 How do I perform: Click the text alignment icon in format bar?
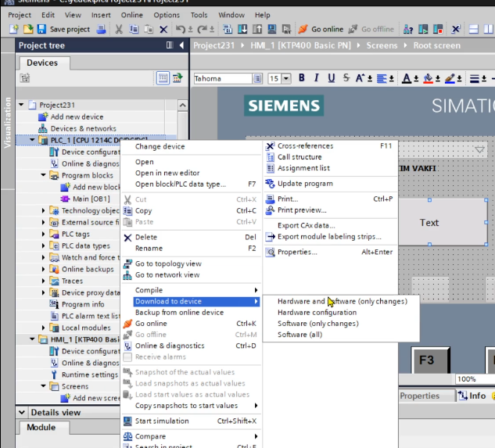pyautogui.click(x=382, y=78)
